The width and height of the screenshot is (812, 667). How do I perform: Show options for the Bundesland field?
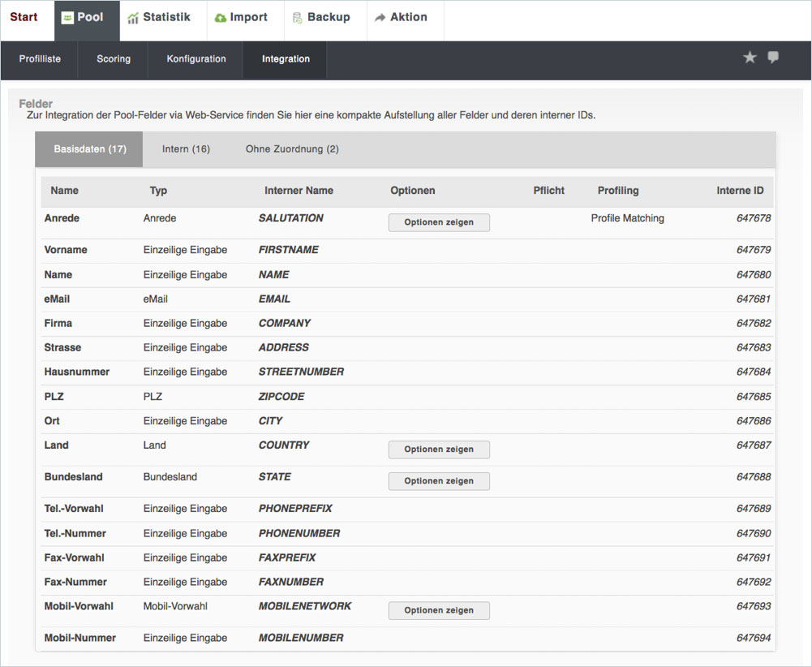[x=439, y=481]
